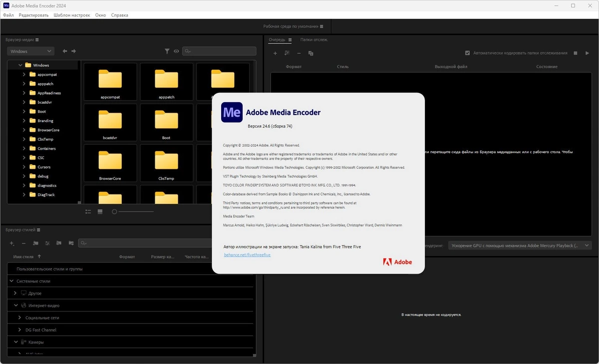Open the Редактировать menu

coord(34,15)
